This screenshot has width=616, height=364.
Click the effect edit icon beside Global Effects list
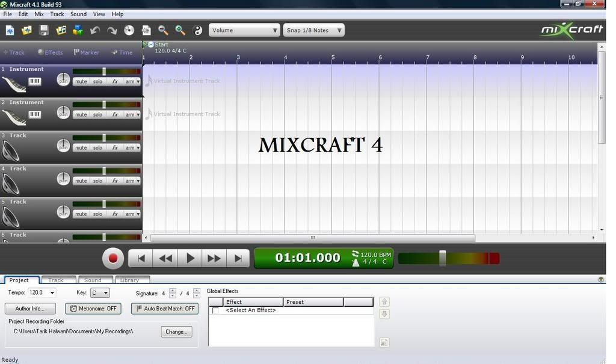(x=384, y=342)
